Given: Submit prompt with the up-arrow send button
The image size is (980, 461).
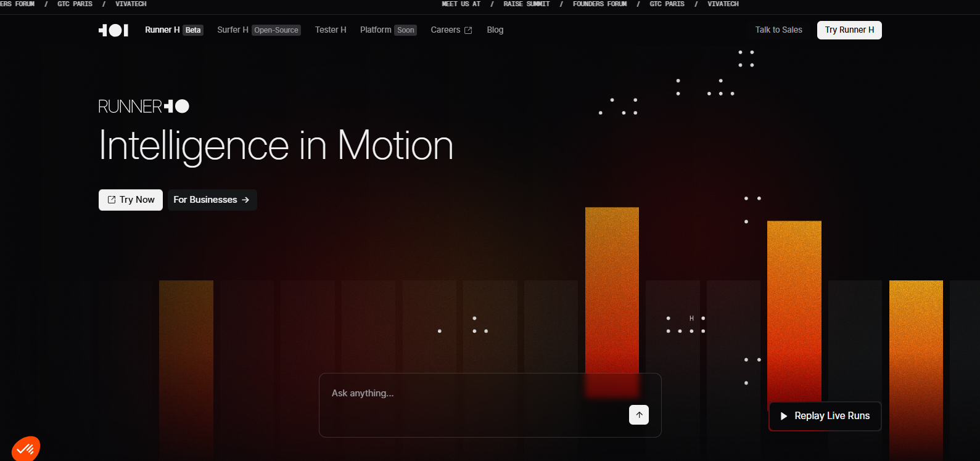Looking at the screenshot, I should [x=639, y=415].
